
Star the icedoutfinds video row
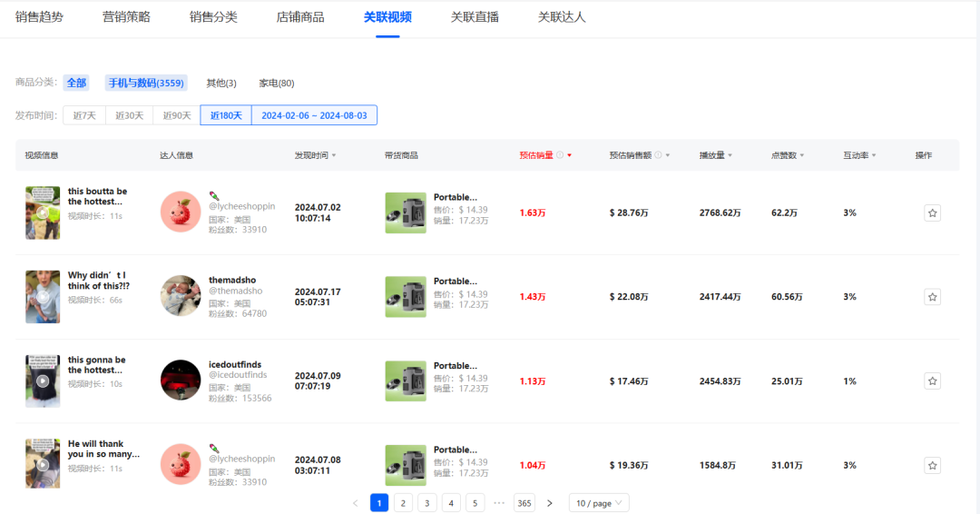[x=933, y=381]
